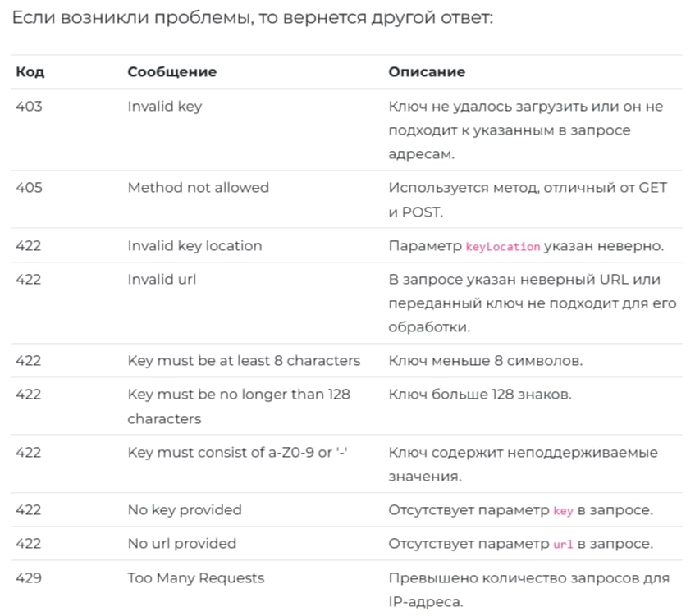Click the heading Если возникли проблемы
Image resolution: width=695 pixels, height=616 pixels.
point(252,18)
